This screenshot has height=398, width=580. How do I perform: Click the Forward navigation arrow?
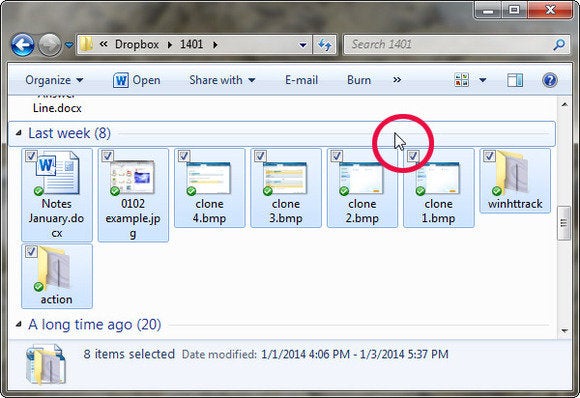click(x=50, y=45)
